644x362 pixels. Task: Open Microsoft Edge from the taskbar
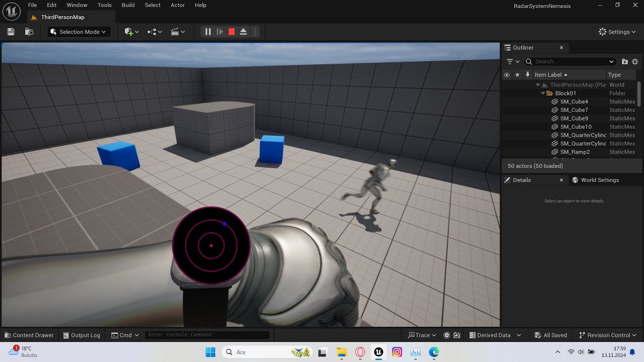[x=434, y=352]
